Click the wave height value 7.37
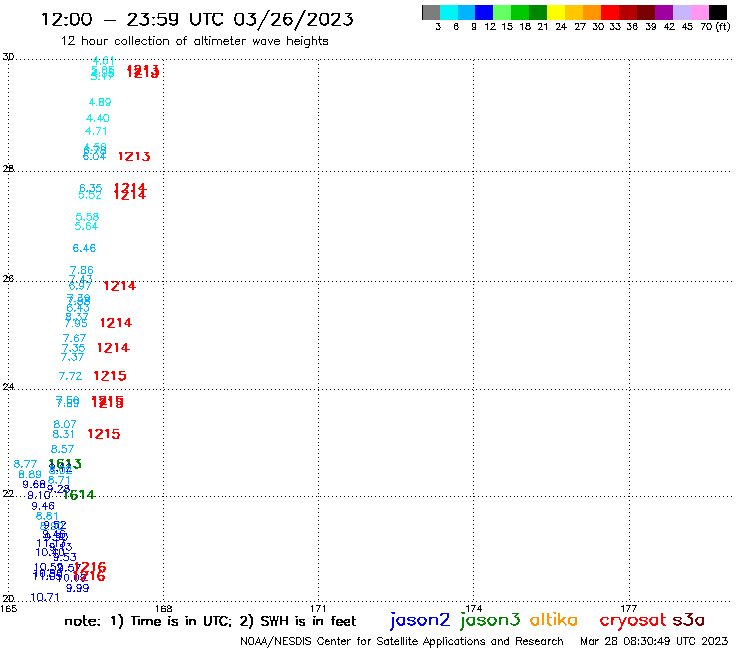Image resolution: width=740 pixels, height=650 pixels. click(x=72, y=357)
